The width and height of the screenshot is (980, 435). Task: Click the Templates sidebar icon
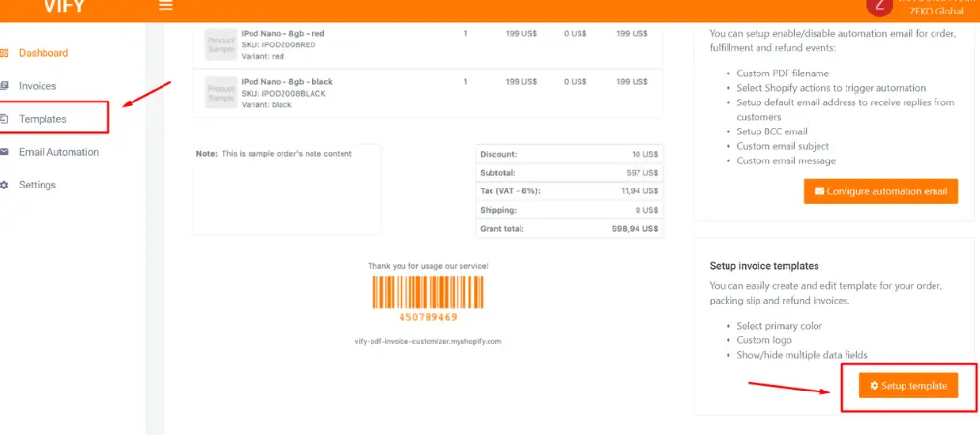pos(5,119)
